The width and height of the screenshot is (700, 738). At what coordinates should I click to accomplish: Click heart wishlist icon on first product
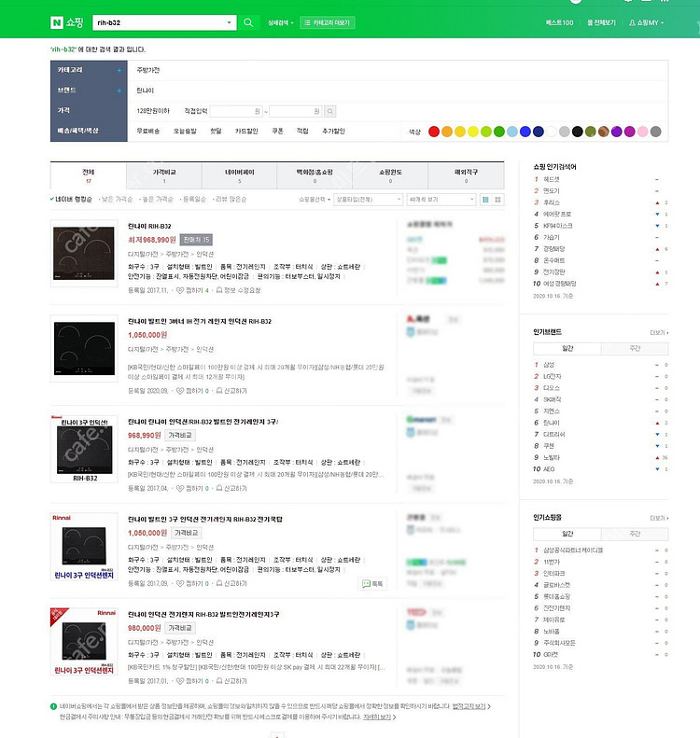[x=180, y=290]
